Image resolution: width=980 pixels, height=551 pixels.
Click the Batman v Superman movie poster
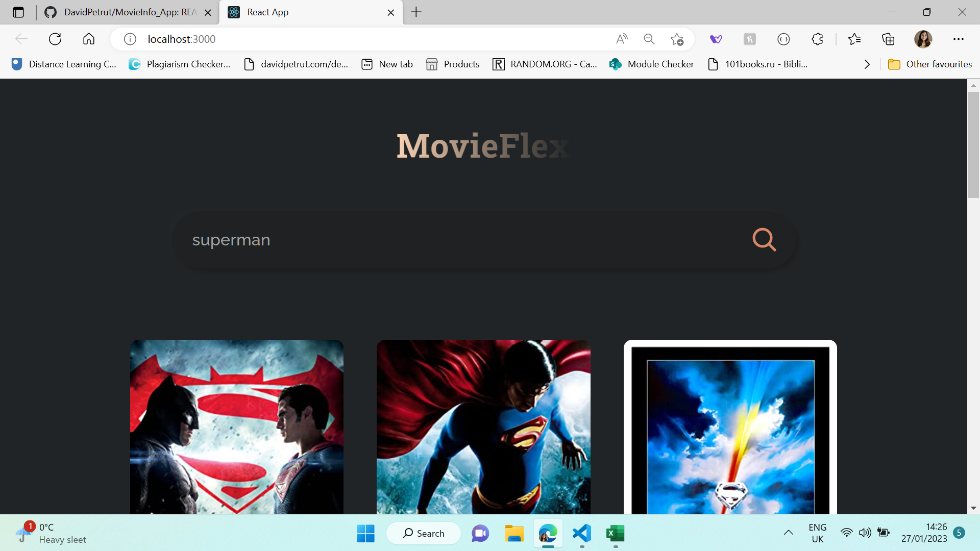click(236, 427)
